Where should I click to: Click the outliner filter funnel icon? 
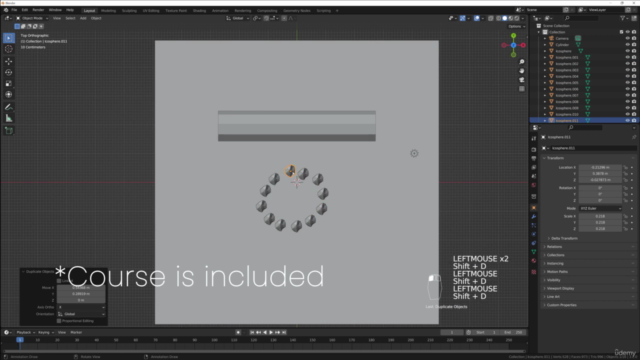[623, 18]
